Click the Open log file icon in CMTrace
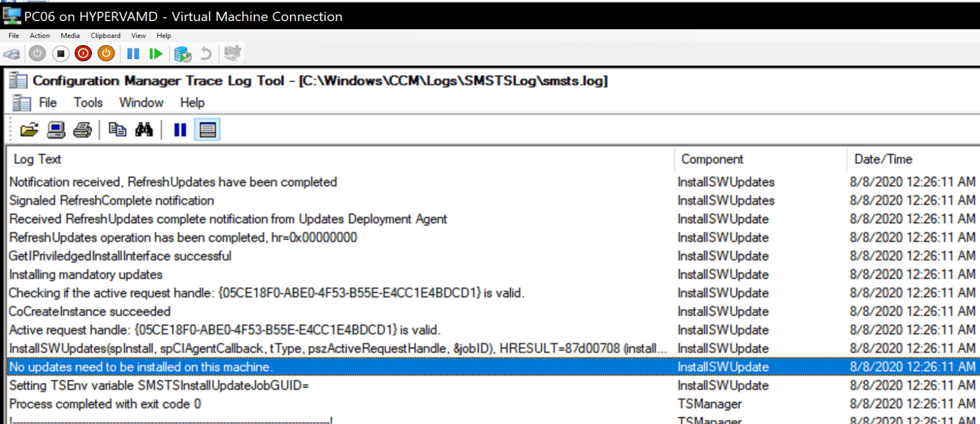The width and height of the screenshot is (980, 424). tap(29, 130)
